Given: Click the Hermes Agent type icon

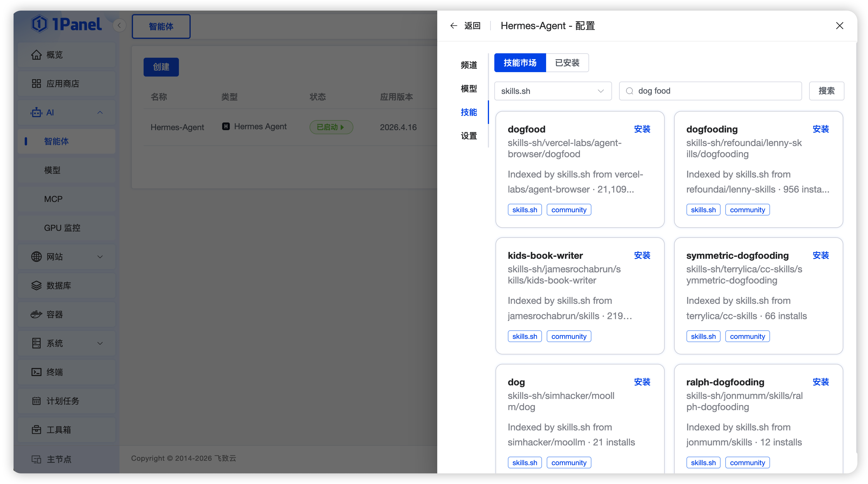Looking at the screenshot, I should (226, 126).
